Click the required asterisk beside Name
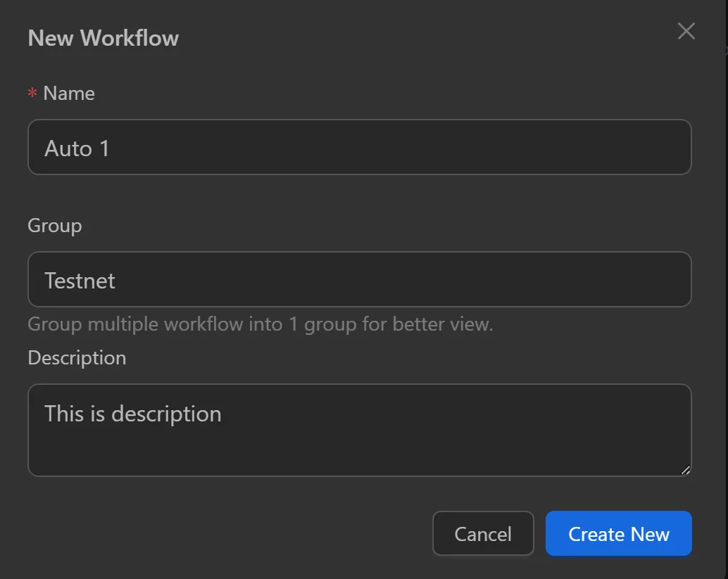 tap(32, 93)
